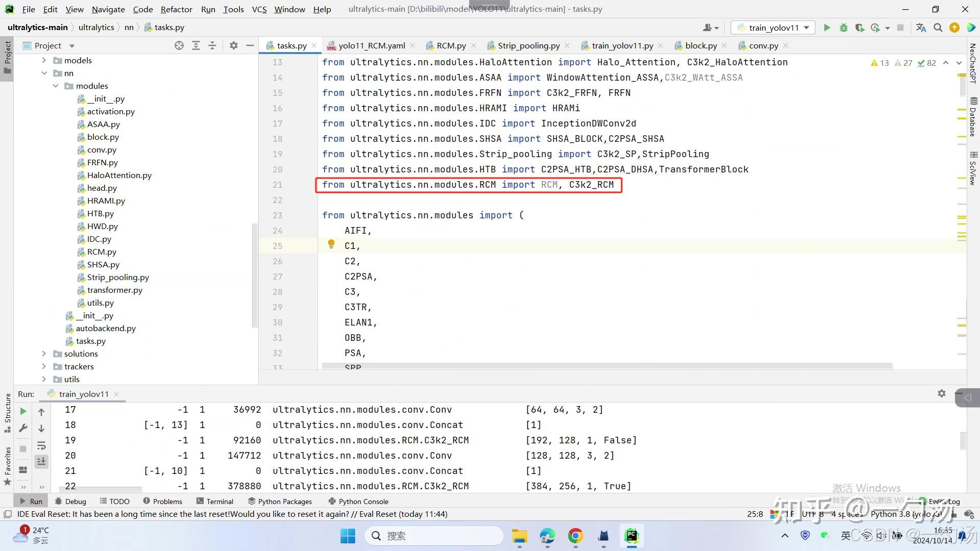Collapse the modules folder

click(56, 86)
